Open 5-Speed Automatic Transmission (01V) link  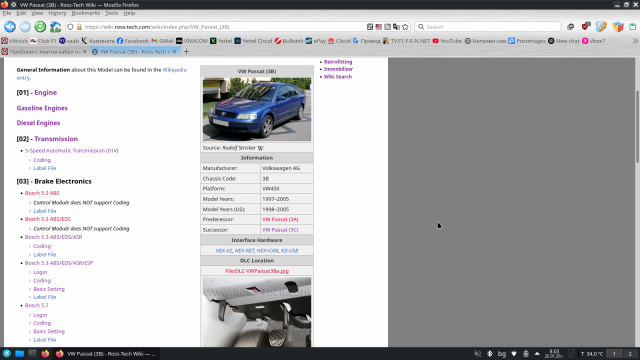click(x=71, y=151)
